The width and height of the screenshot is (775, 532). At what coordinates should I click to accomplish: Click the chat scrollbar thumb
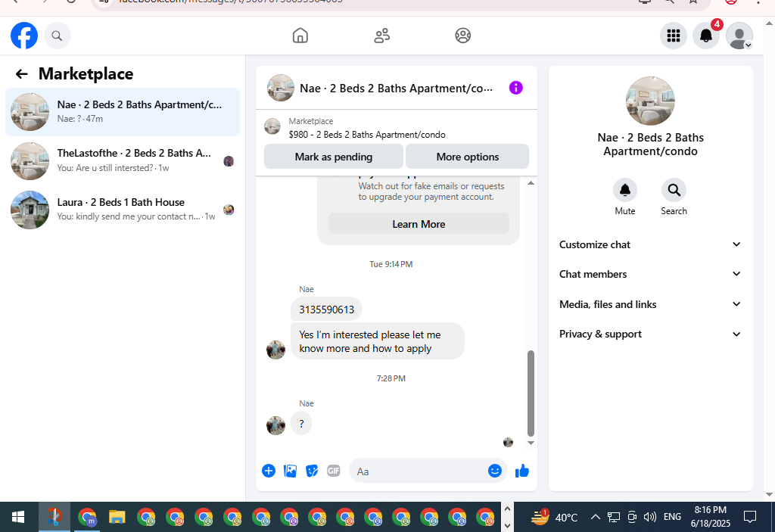click(x=531, y=393)
